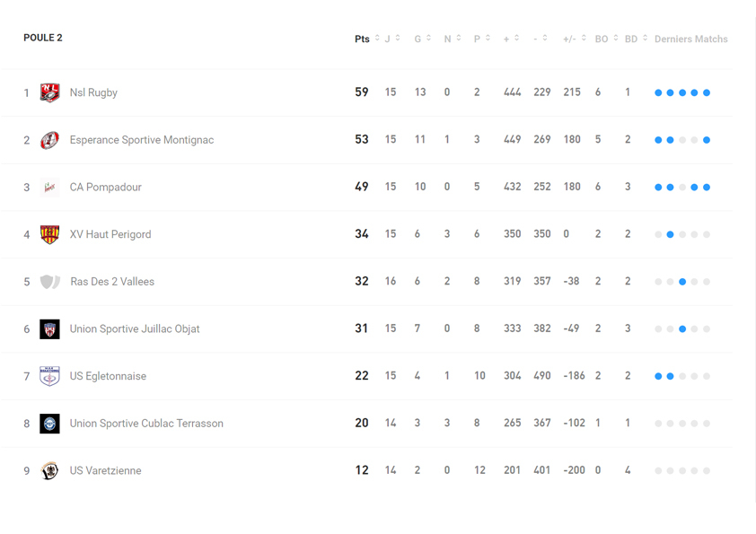The image size is (756, 534).
Task: Open the CA Pompadour team link
Action: click(106, 188)
